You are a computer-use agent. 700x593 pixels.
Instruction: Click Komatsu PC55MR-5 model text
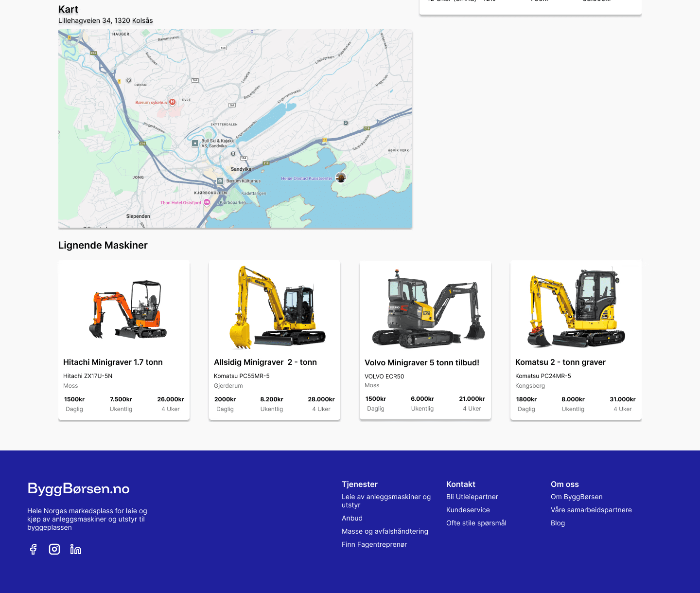coord(242,376)
